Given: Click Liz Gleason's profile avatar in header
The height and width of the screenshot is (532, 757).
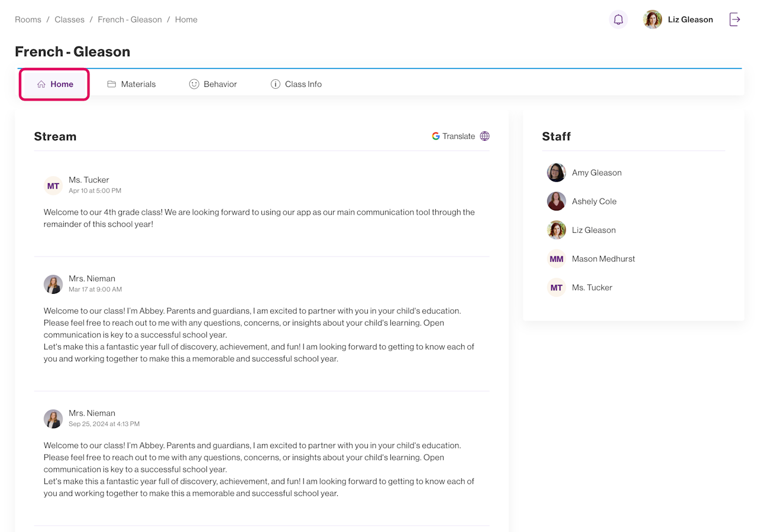Looking at the screenshot, I should 652,20.
